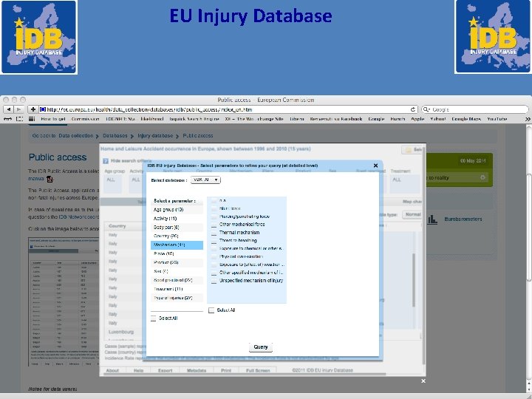Open the Data collection breadcrumb link
This screenshot has height=399, width=532.
75,136
